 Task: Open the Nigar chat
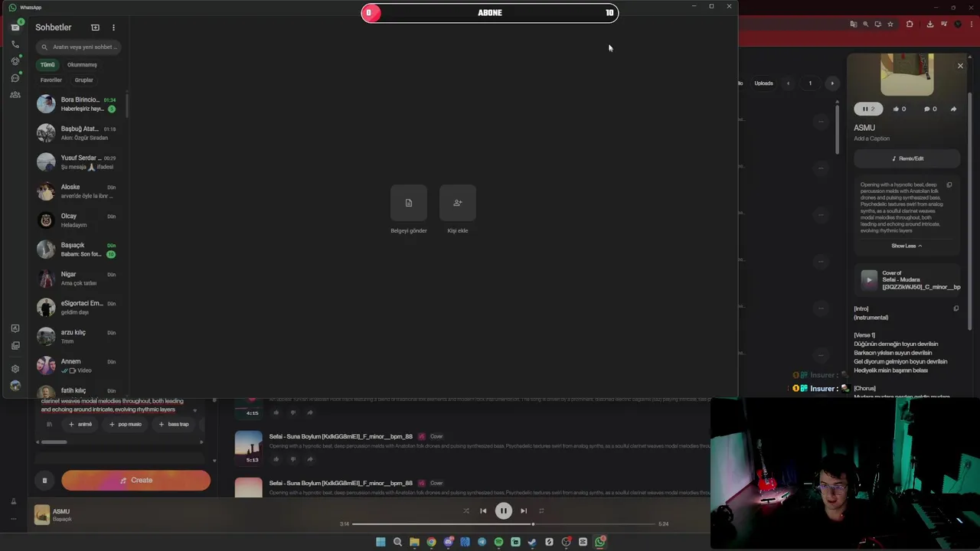click(80, 279)
